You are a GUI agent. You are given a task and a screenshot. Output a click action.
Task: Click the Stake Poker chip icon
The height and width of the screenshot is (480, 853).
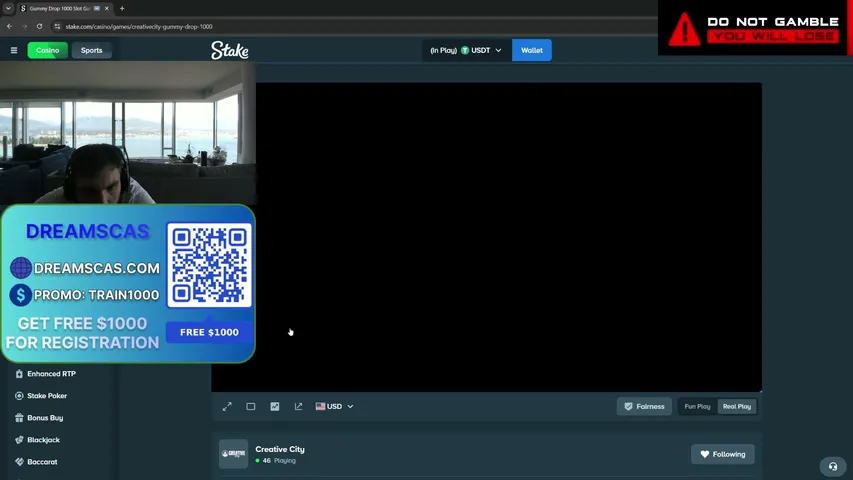(19, 396)
